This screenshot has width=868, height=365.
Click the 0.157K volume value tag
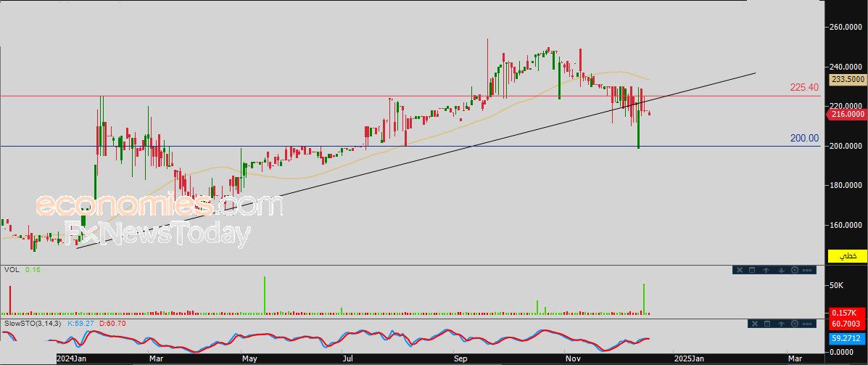click(848, 313)
